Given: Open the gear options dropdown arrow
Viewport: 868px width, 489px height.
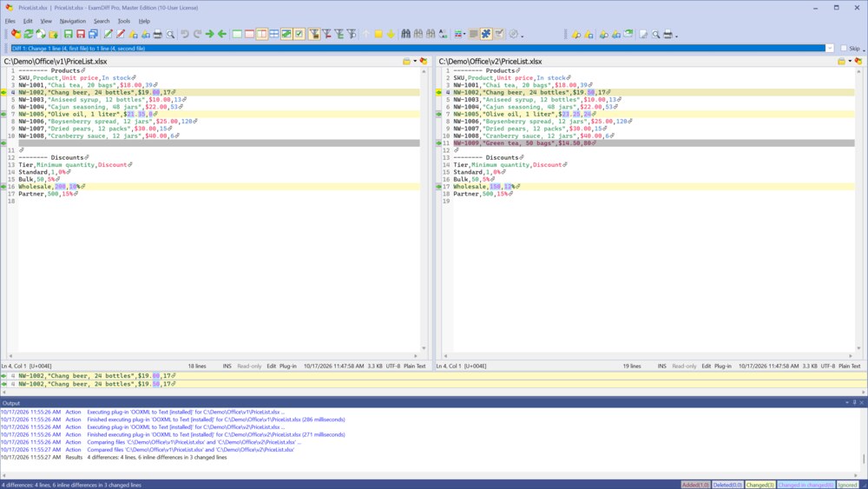Looking at the screenshot, I should coord(522,36).
